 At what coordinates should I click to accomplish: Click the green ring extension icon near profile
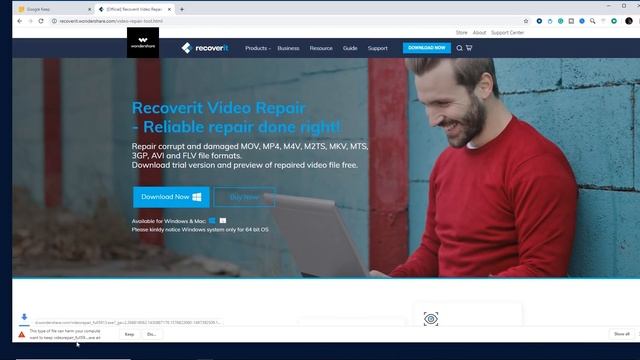pos(614,21)
